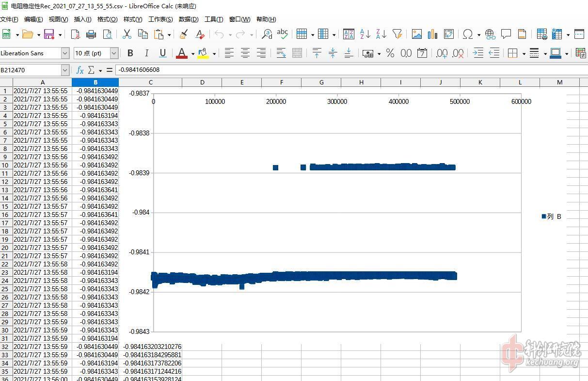Toggle align bottom
The image size is (588, 381).
pyautogui.click(x=349, y=53)
